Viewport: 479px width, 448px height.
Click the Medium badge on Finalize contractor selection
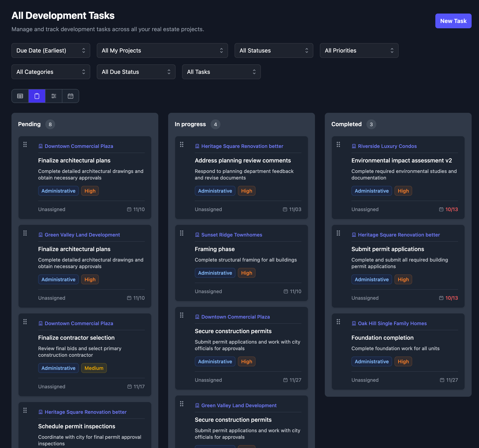click(x=94, y=368)
